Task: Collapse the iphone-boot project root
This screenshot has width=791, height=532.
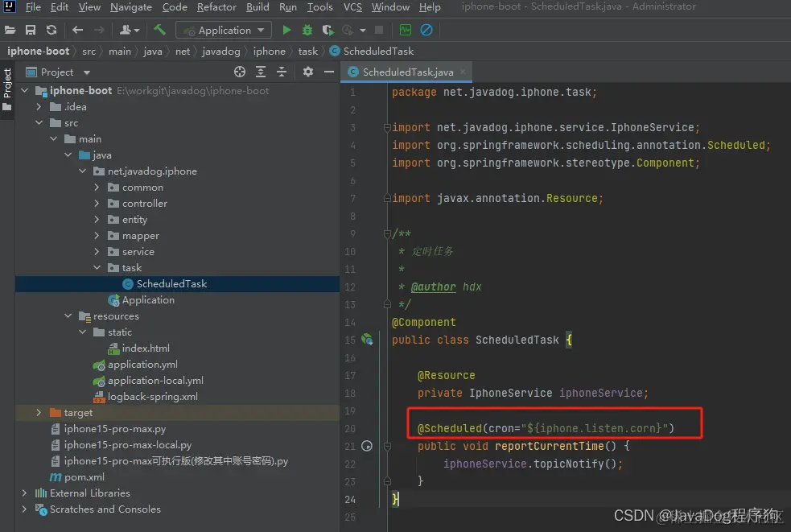Action: tap(24, 90)
